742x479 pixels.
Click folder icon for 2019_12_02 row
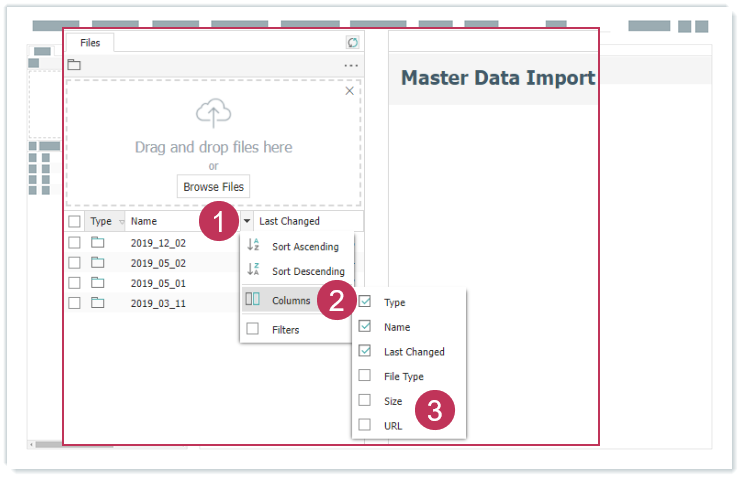pos(98,242)
